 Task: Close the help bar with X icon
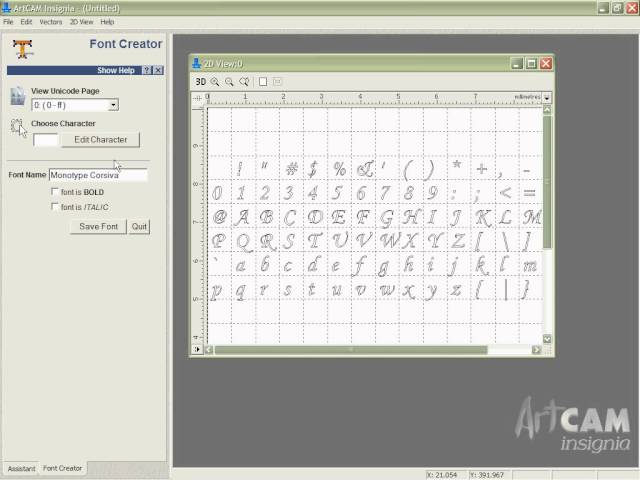[x=158, y=70]
